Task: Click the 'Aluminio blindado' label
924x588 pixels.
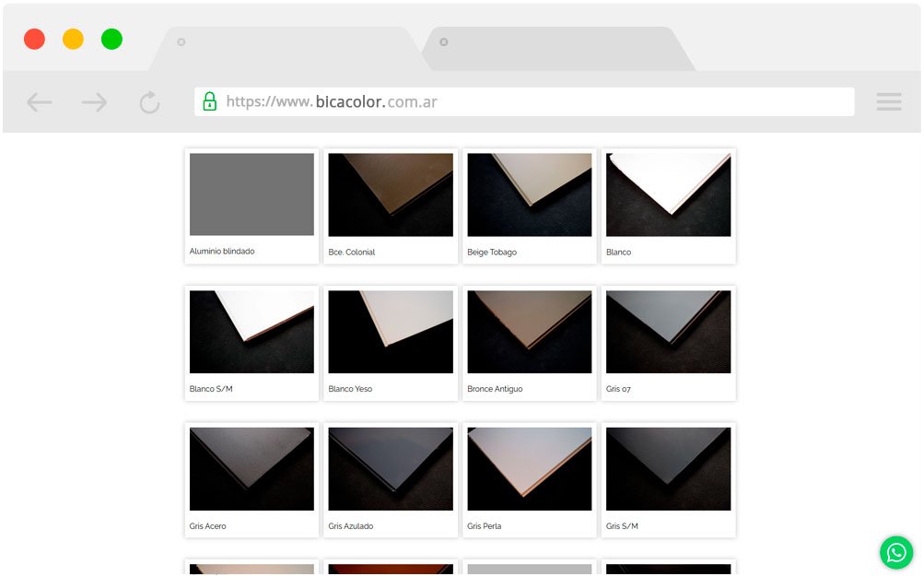Action: (222, 252)
